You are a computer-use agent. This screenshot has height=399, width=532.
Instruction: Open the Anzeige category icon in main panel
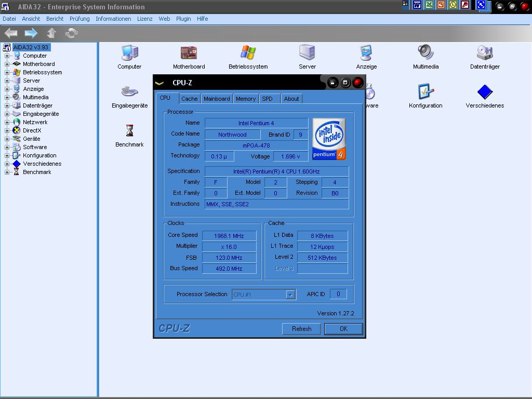366,53
